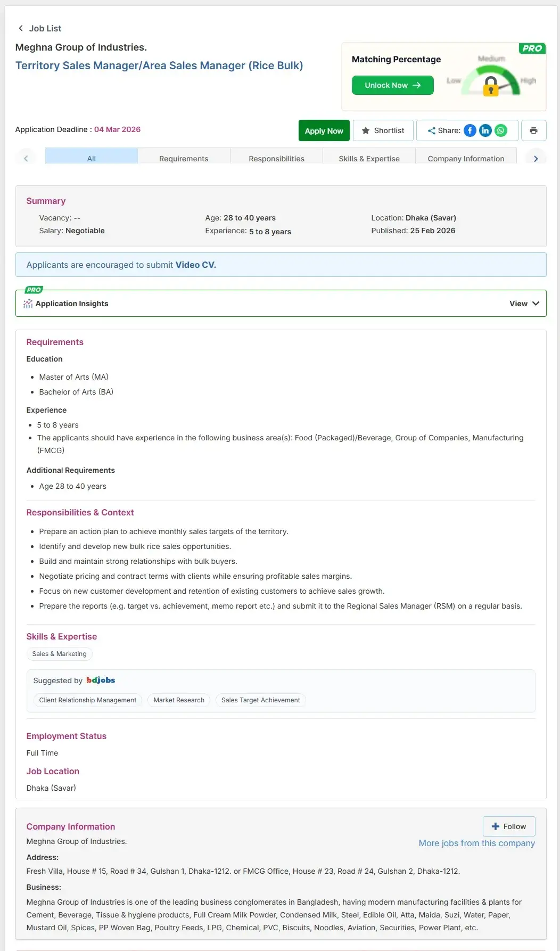Click the right chevron to see more tabs
The height and width of the screenshot is (951, 560).
[536, 158]
